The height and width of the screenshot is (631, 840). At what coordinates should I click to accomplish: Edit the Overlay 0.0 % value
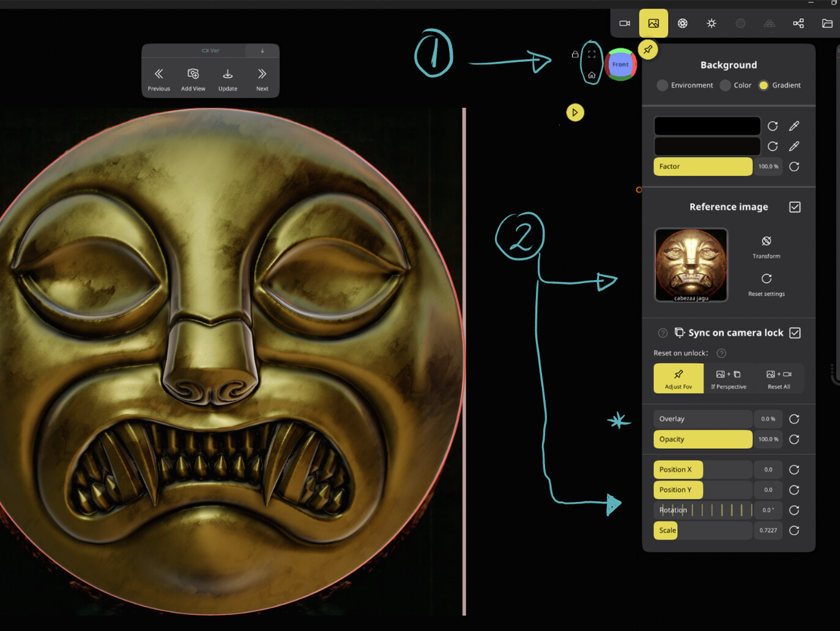[768, 419]
